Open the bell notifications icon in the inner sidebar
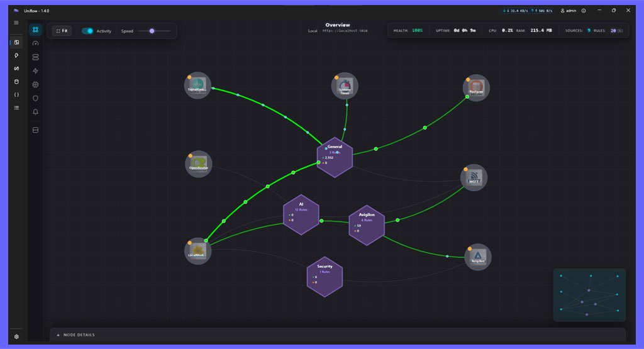Screen dimensions: 644x349 [x=36, y=112]
